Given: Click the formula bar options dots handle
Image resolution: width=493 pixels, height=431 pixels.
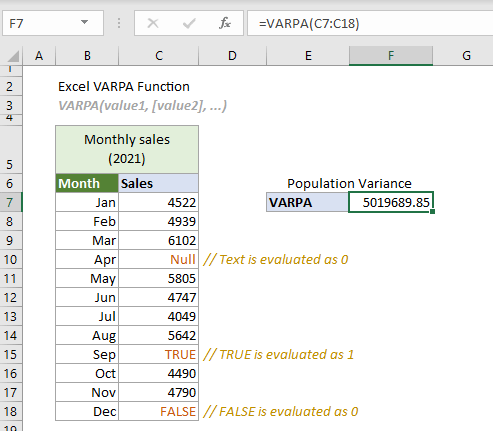Looking at the screenshot, I should (119, 23).
